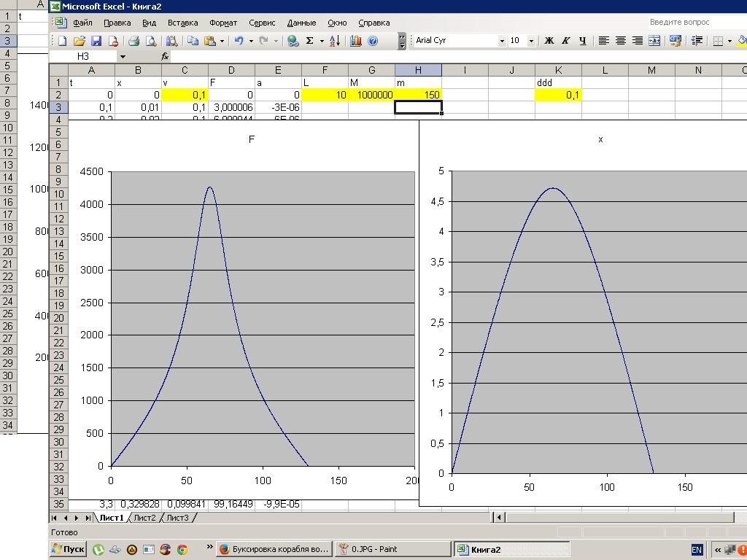Click the Print icon in toolbar
This screenshot has height=560, width=747.
pyautogui.click(x=133, y=41)
